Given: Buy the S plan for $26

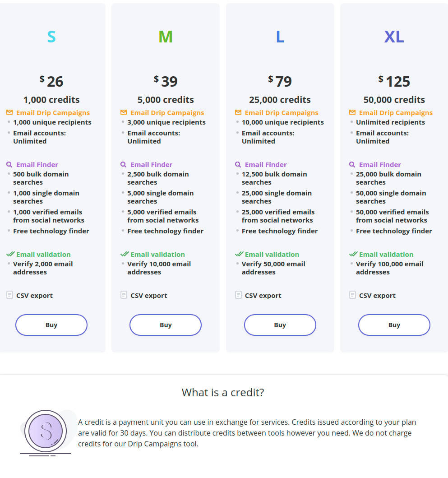Looking at the screenshot, I should pos(51,325).
